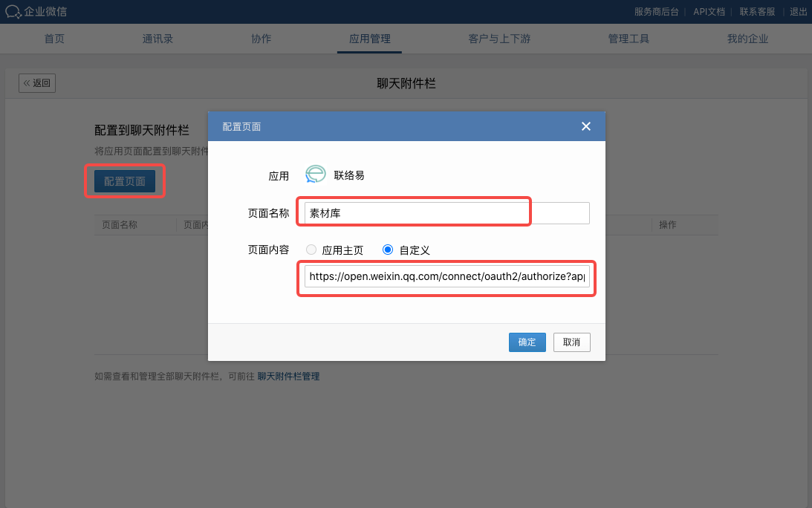Close the 配置页面 dialog with X

point(585,126)
